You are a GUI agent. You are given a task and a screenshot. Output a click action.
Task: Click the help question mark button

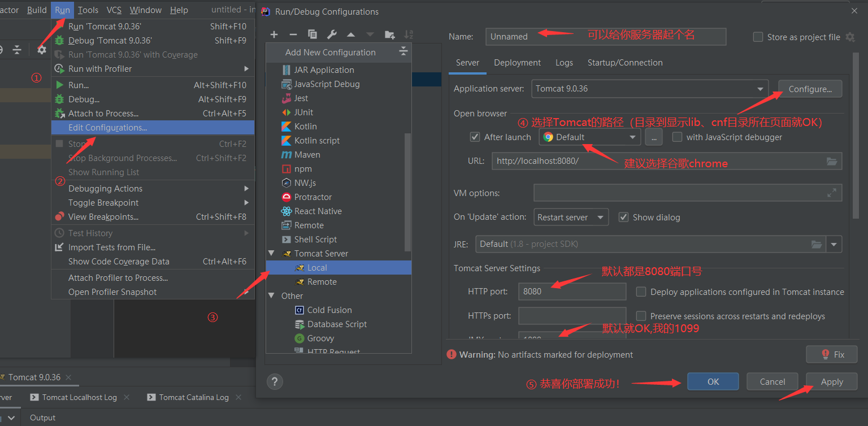275,382
